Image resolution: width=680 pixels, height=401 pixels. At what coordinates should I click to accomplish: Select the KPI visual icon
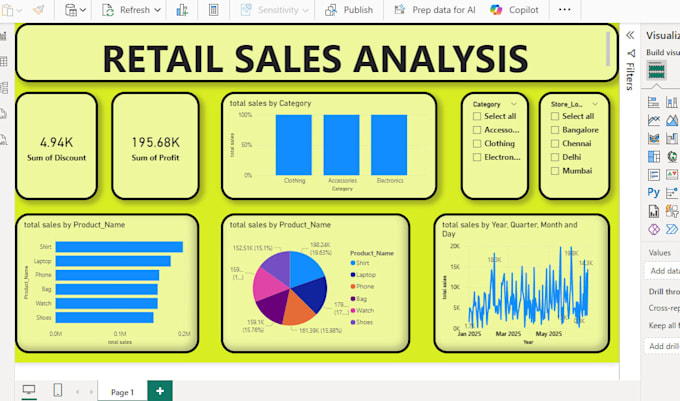672,175
